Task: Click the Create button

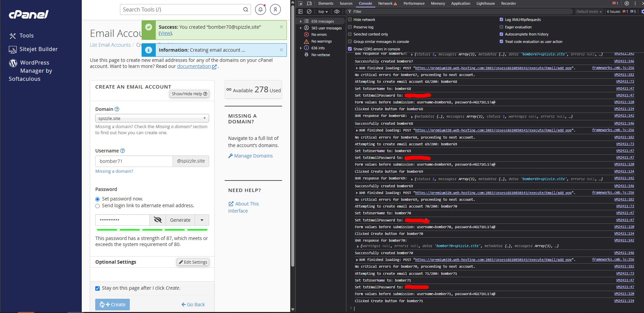Action: (113, 305)
